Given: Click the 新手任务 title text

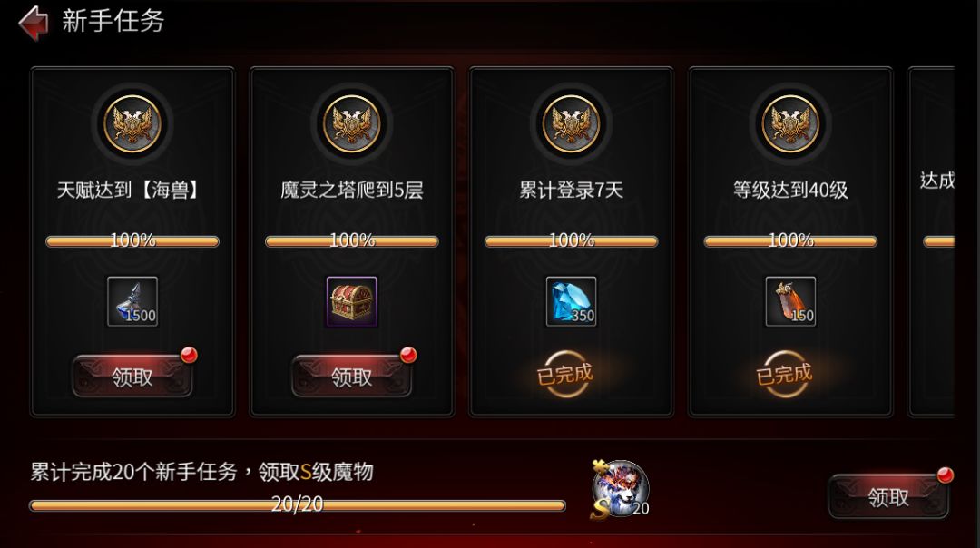Looking at the screenshot, I should click(x=113, y=21).
